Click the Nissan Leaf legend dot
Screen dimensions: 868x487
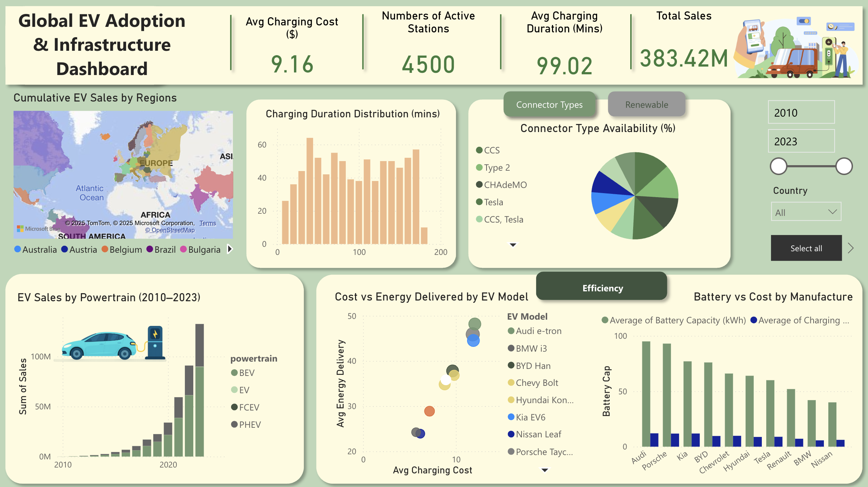511,434
